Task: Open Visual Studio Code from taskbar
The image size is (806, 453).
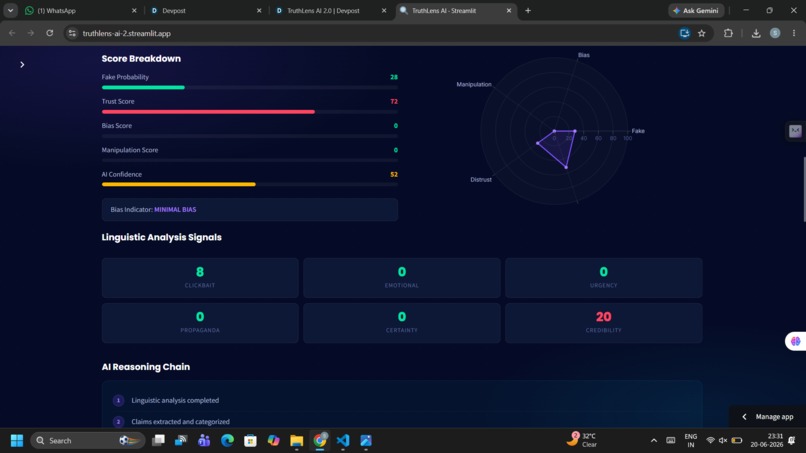Action: click(343, 441)
